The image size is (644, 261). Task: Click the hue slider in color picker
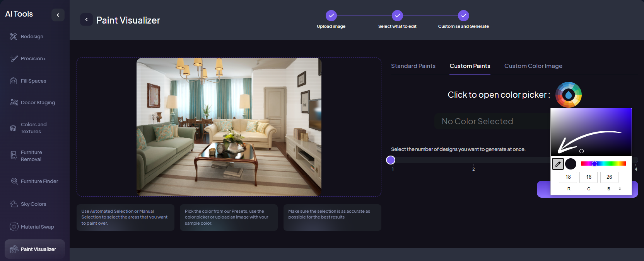point(603,164)
